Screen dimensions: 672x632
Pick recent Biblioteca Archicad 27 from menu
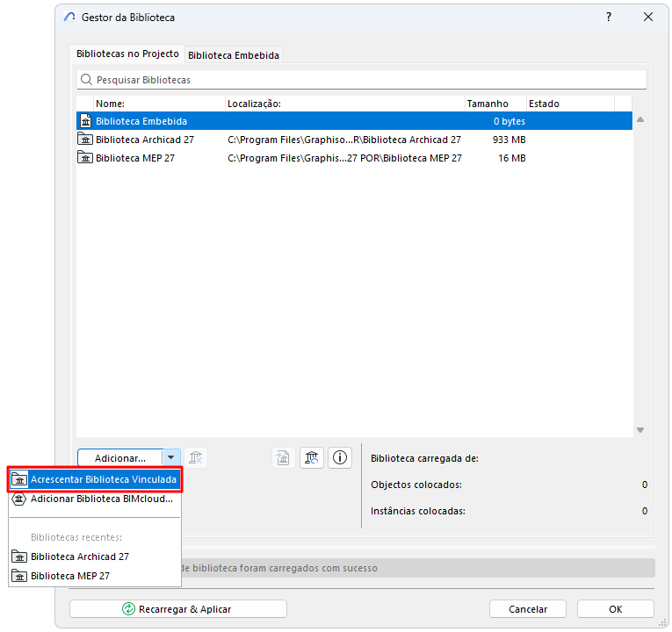(x=95, y=557)
